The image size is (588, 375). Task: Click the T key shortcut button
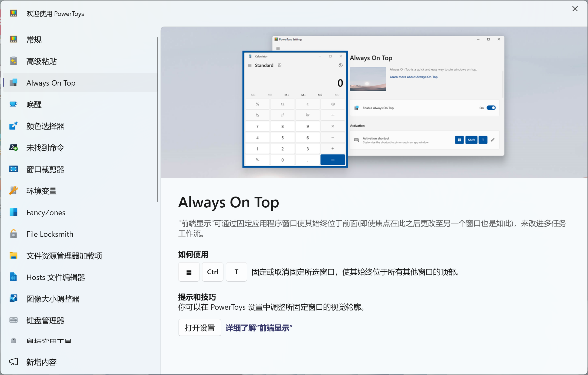click(236, 272)
